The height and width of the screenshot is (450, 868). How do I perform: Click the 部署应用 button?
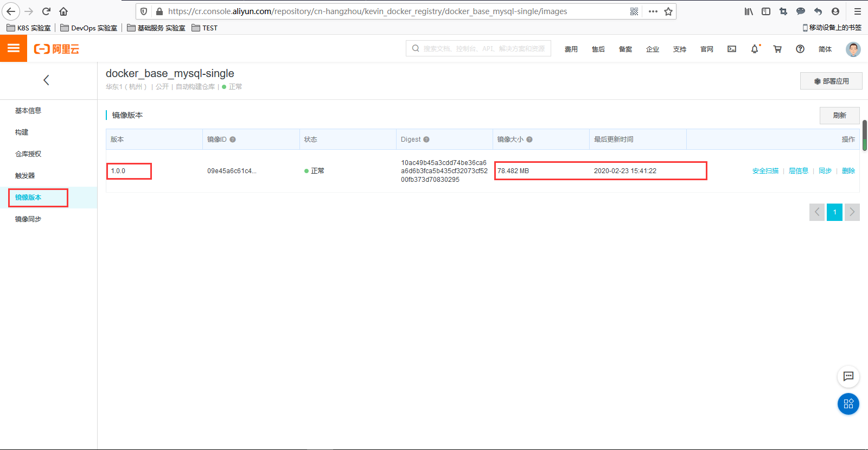[x=831, y=81]
